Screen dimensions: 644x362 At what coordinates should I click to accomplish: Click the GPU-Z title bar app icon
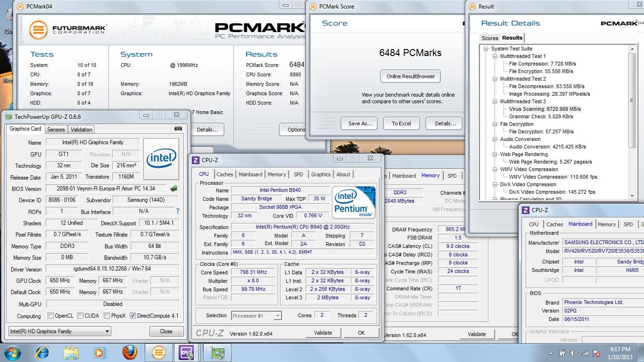[x=9, y=116]
